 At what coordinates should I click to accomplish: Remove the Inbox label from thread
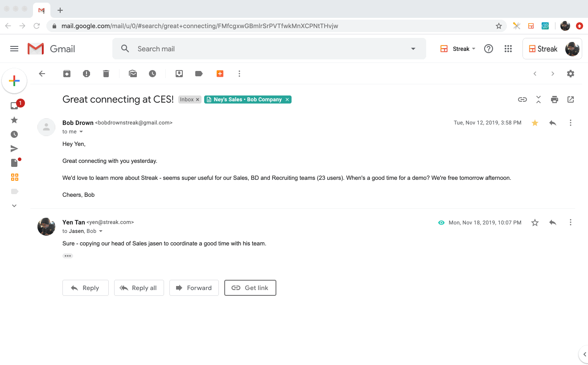pos(197,100)
